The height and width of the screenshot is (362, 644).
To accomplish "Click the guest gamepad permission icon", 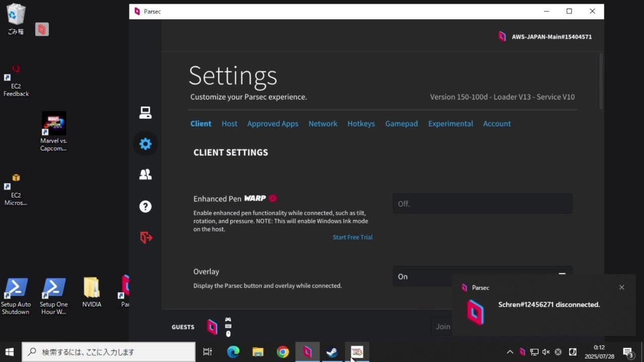I will 228,320.
